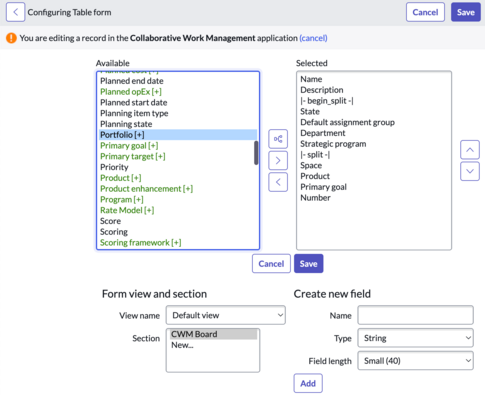Click the top Cancel button
The width and height of the screenshot is (485, 397).
click(425, 12)
